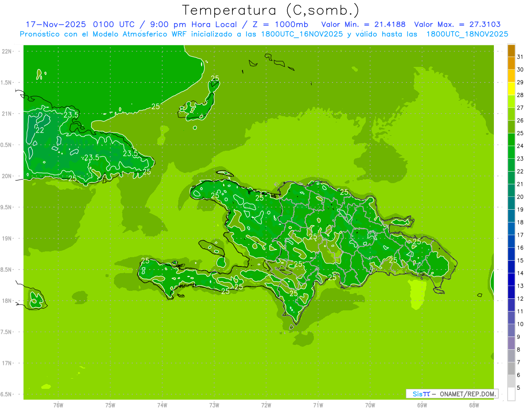The width and height of the screenshot is (532, 411).
Task: Click the 5 value on the color scale
Action: (519, 388)
